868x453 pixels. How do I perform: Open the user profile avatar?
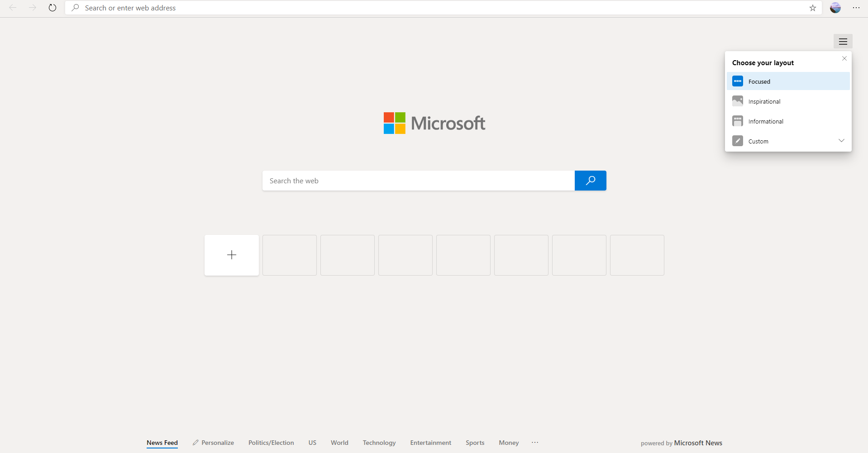coord(835,8)
